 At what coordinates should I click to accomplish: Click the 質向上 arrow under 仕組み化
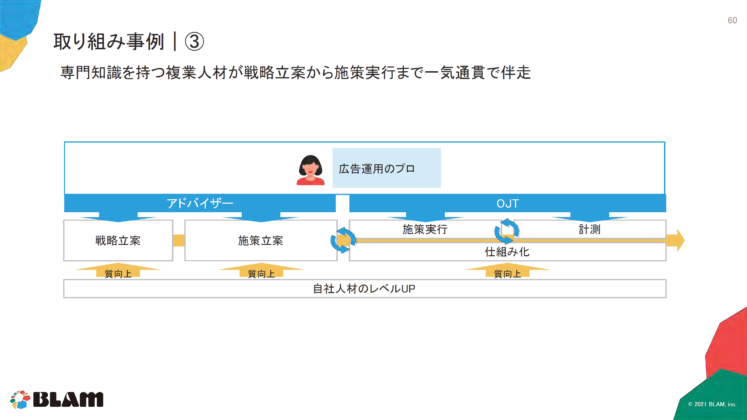coord(507,270)
